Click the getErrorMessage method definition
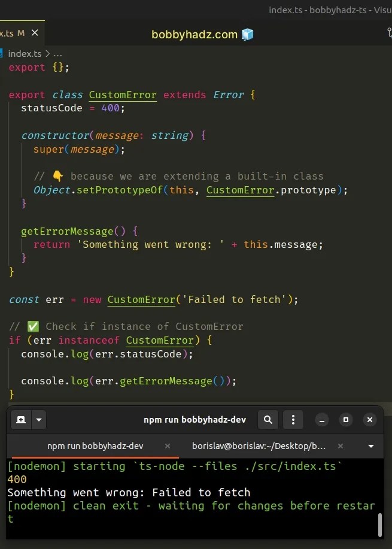 click(67, 232)
